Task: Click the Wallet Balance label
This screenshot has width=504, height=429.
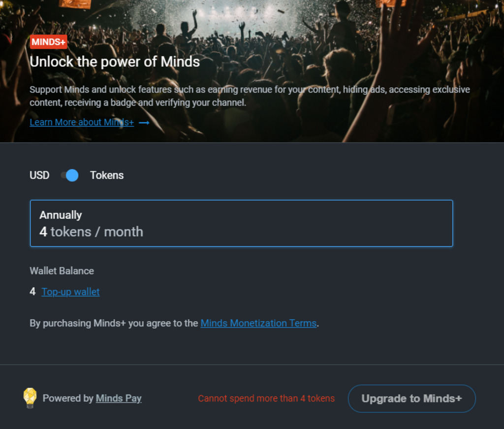Action: pos(62,271)
